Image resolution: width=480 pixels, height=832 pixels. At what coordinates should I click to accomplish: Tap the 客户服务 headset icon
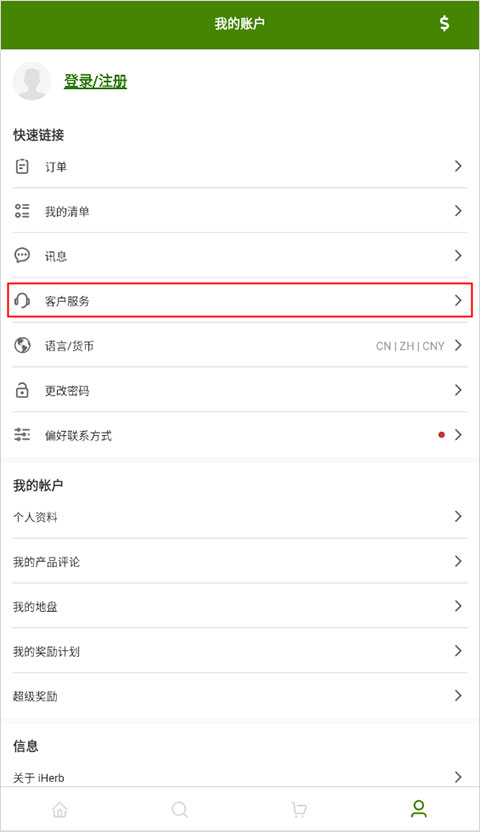(22, 301)
